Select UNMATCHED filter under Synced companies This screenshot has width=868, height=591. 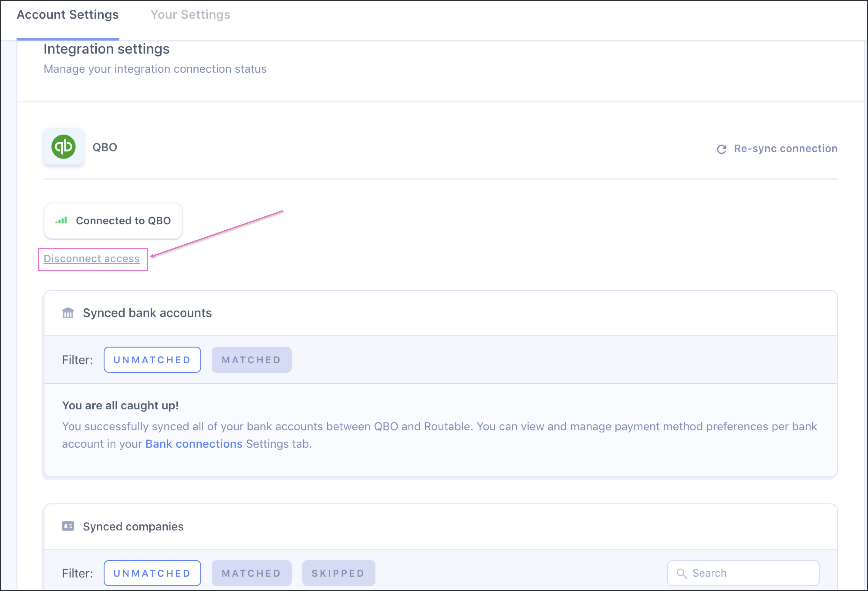click(152, 573)
